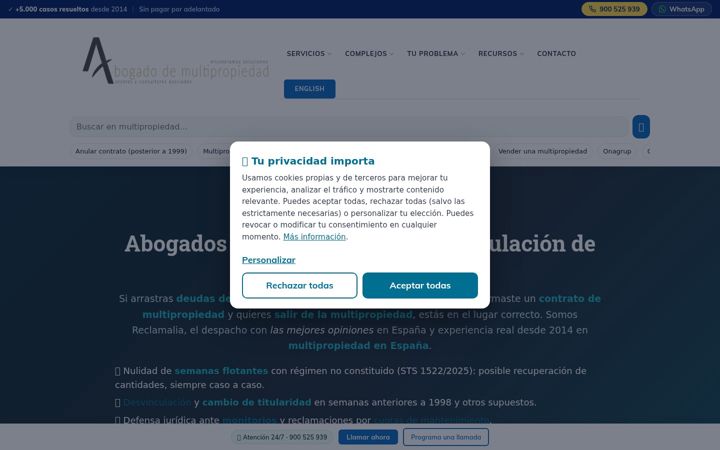Click the +5.000 casos resueltos text
This screenshot has height=450, width=720.
pyautogui.click(x=52, y=9)
